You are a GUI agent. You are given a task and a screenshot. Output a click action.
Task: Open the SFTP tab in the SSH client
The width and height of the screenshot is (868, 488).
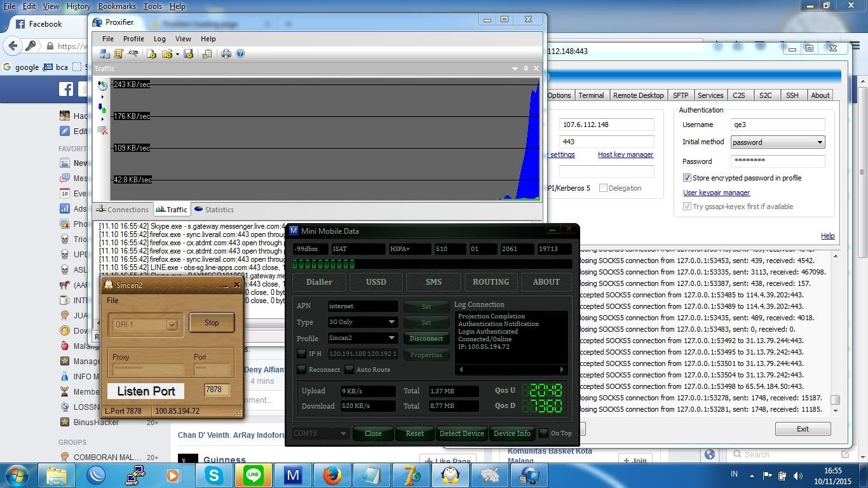681,95
